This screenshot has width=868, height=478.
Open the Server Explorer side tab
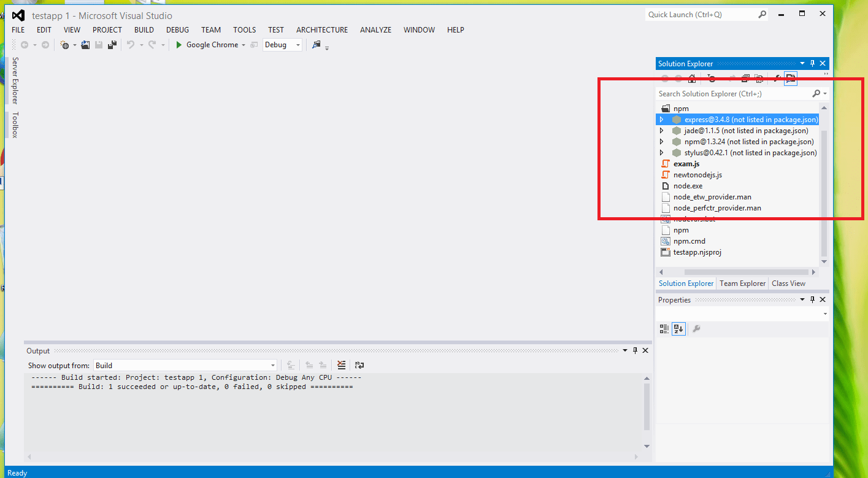coord(15,80)
